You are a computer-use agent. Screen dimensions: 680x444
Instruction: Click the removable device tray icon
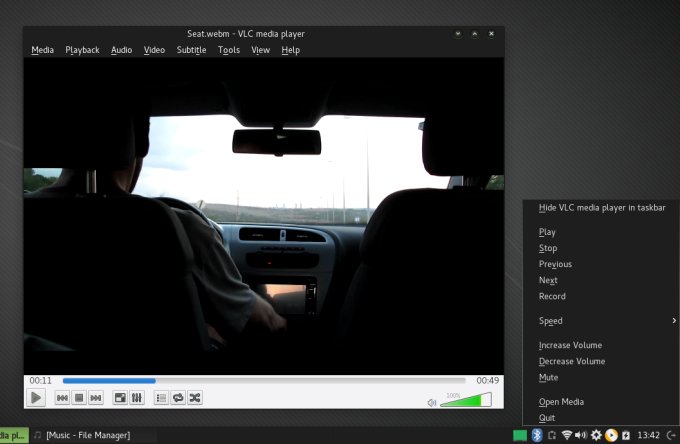[552, 435]
